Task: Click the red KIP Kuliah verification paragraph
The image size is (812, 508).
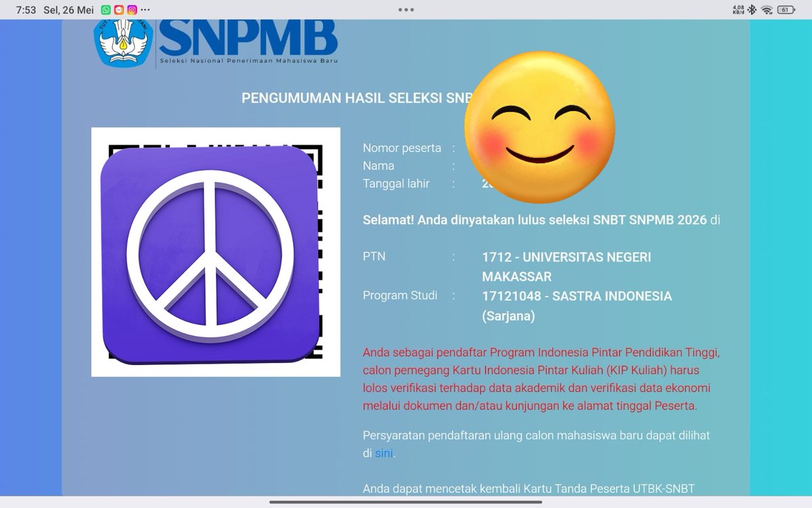Action: click(x=541, y=379)
